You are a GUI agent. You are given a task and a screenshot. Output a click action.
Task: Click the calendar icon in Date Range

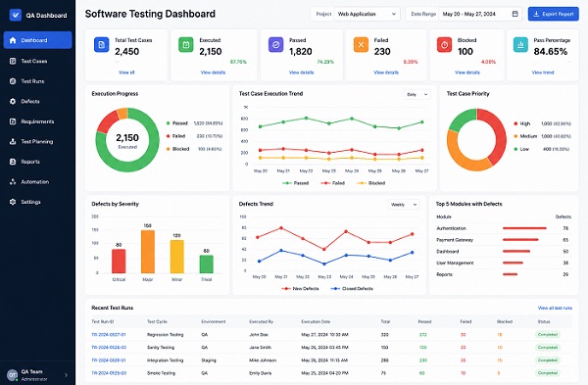click(x=514, y=14)
